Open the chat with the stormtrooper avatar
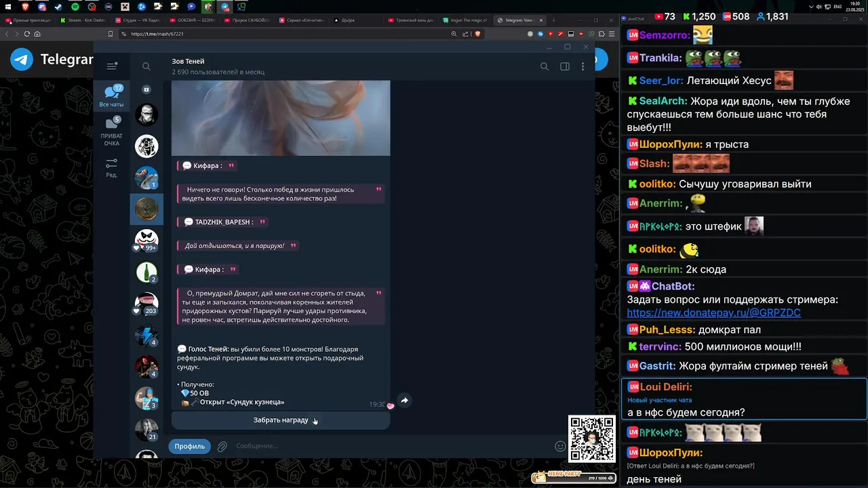 (x=146, y=115)
